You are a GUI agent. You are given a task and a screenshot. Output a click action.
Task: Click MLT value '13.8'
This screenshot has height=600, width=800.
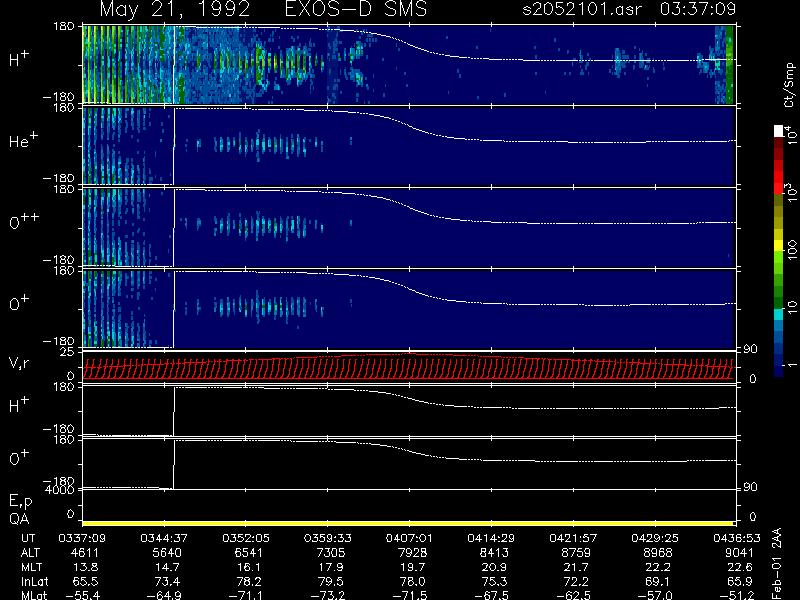[87, 567]
